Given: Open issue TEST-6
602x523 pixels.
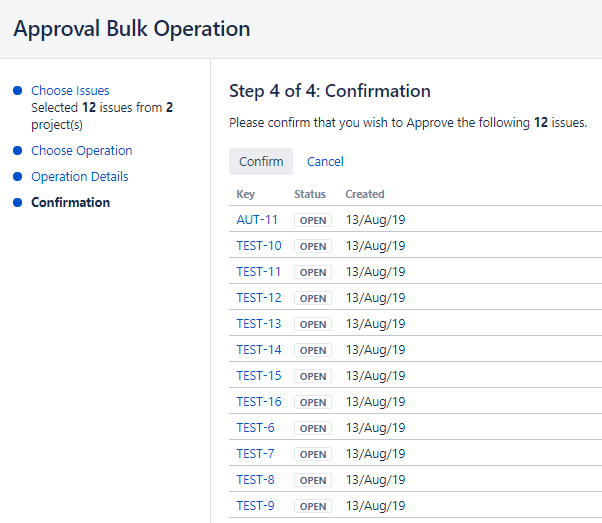Looking at the screenshot, I should click(x=255, y=428).
